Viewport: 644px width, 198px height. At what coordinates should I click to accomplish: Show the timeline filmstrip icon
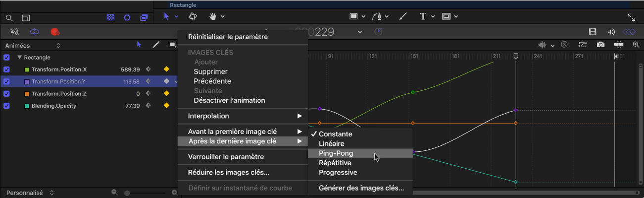593,32
